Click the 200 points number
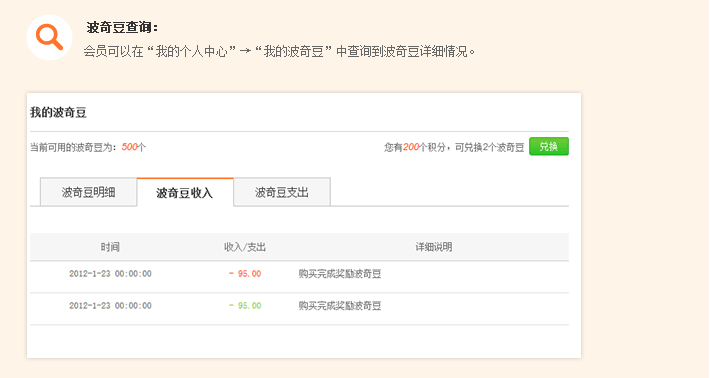 click(411, 147)
